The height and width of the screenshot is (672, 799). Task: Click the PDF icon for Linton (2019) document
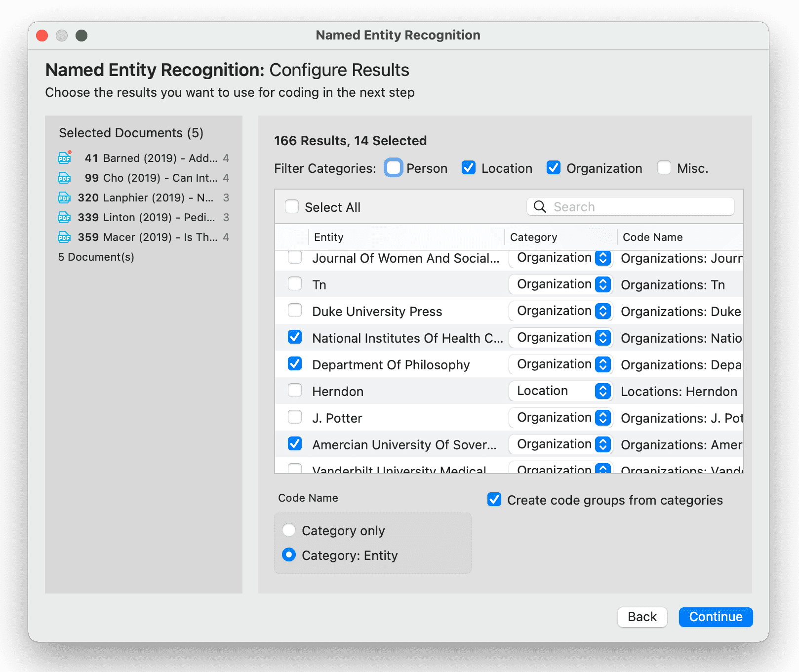point(65,217)
